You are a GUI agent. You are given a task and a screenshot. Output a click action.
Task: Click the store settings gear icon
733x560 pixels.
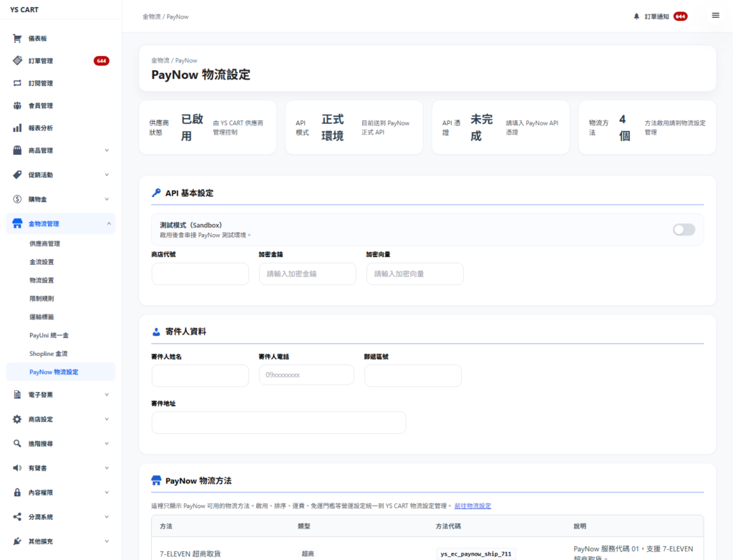coord(17,419)
